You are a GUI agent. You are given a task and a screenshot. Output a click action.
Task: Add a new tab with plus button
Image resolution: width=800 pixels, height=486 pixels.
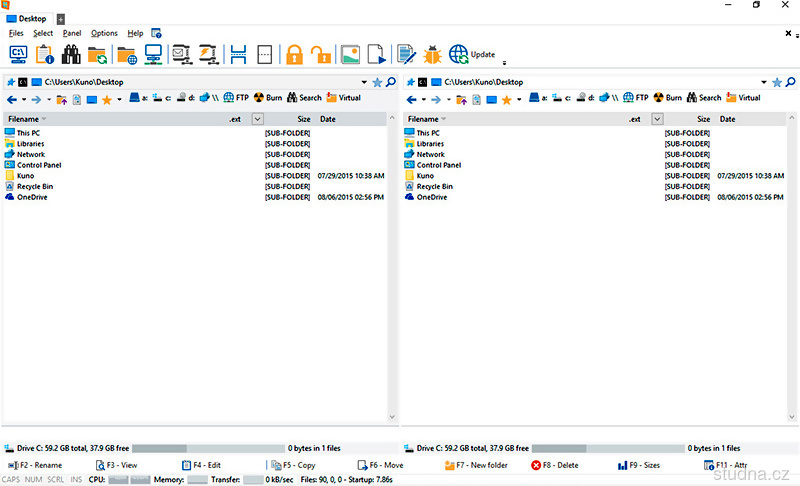[61, 19]
